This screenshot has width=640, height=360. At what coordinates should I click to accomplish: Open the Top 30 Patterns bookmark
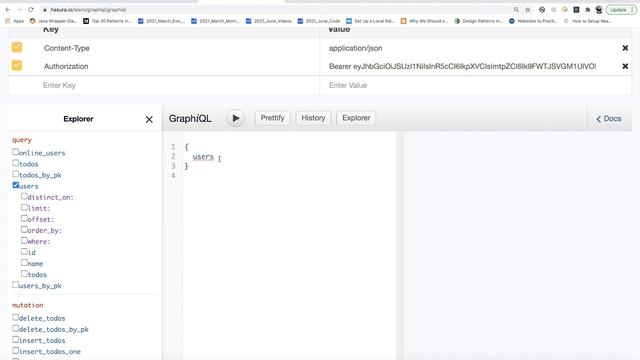click(x=107, y=21)
